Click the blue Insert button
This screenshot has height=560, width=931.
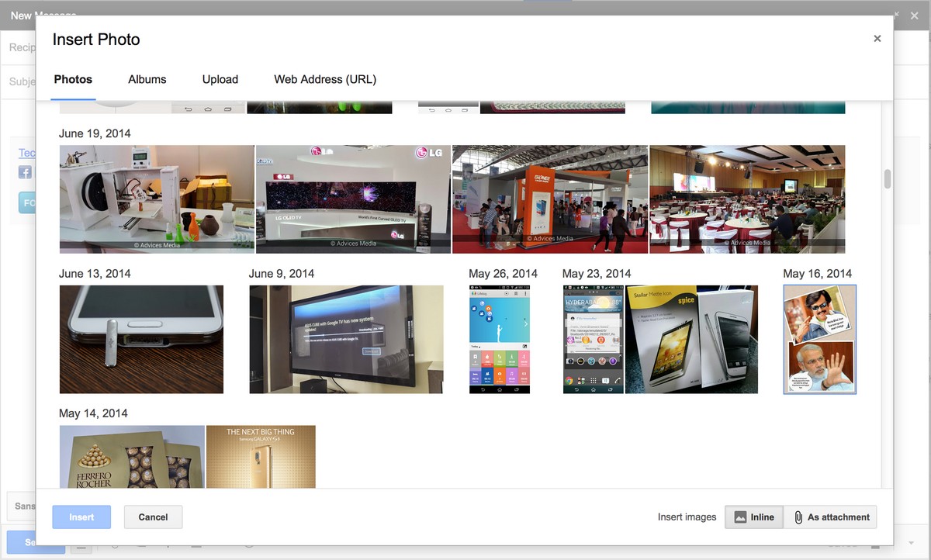81,517
